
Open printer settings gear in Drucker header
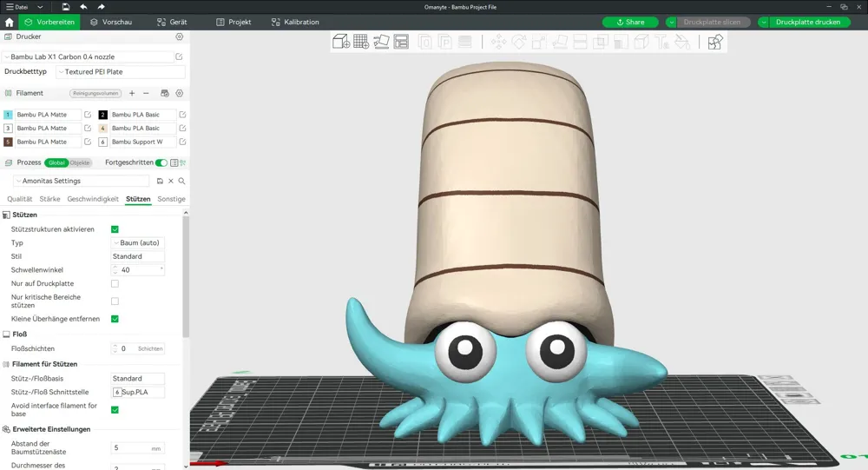coord(180,36)
